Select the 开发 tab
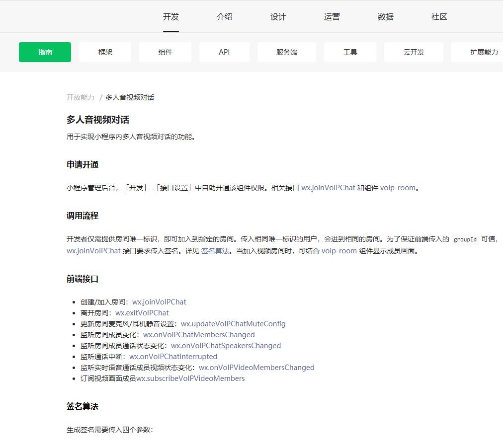Screen dimensions: 503x448 tap(170, 16)
